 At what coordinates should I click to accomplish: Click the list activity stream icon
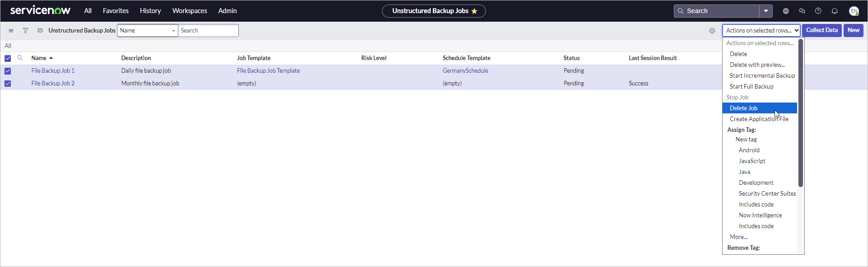click(x=40, y=31)
